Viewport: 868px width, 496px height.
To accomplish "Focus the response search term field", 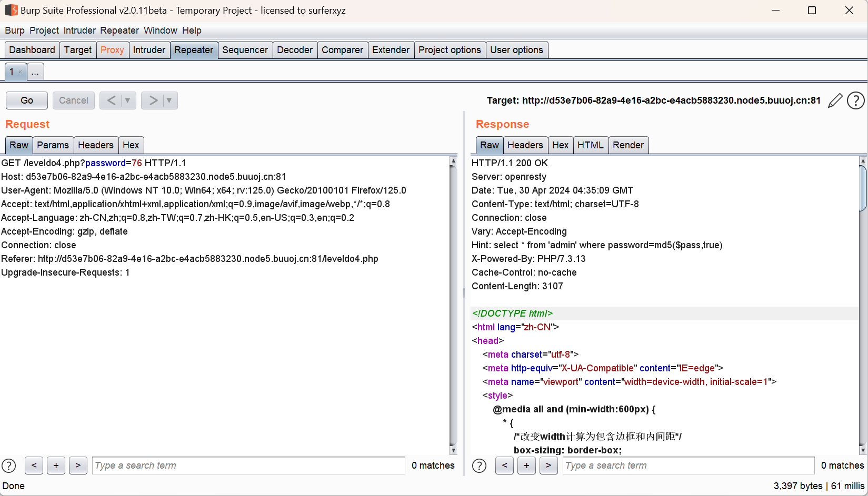I will [x=689, y=465].
